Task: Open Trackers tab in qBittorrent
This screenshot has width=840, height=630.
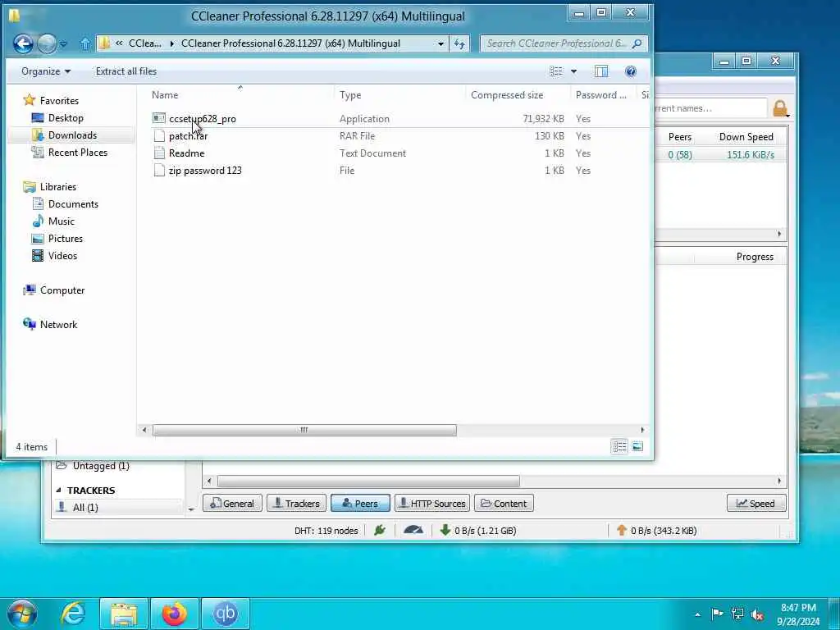Action: pos(296,503)
